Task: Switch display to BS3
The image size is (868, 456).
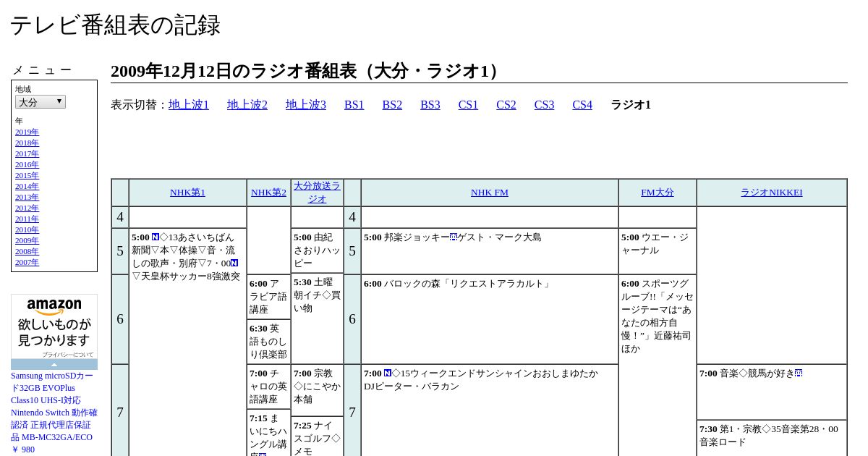Action: [x=430, y=105]
